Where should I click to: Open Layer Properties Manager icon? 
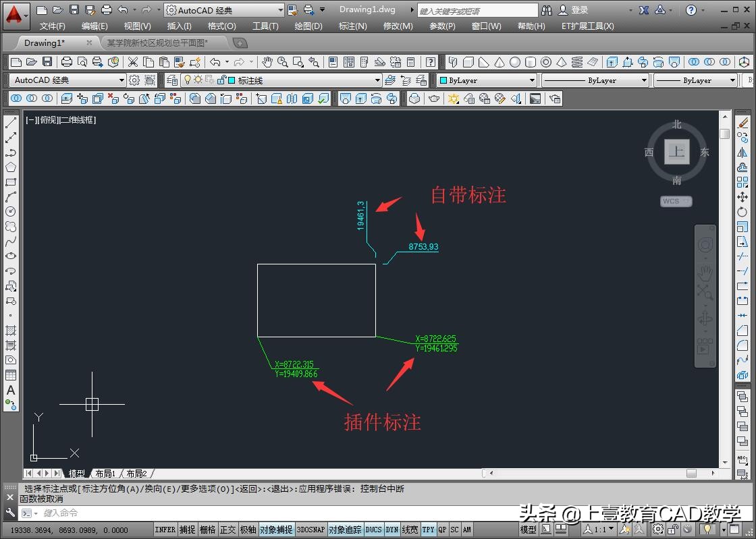pyautogui.click(x=171, y=80)
